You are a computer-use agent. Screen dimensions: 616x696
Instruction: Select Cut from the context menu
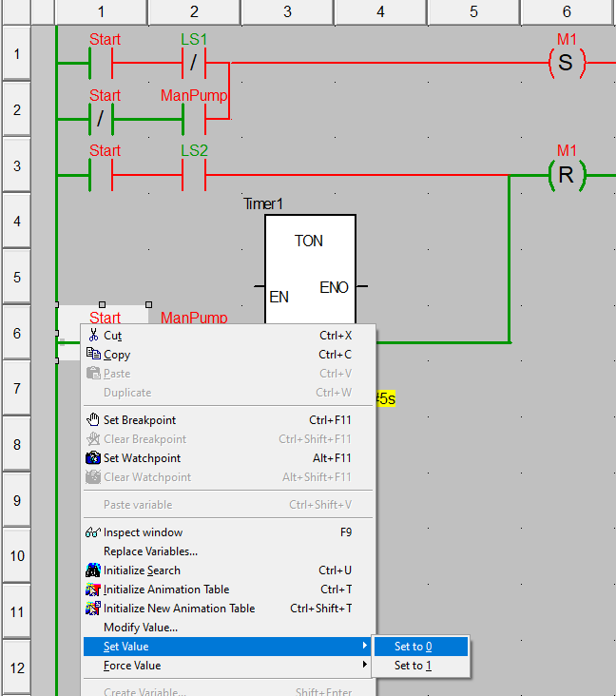[112, 336]
